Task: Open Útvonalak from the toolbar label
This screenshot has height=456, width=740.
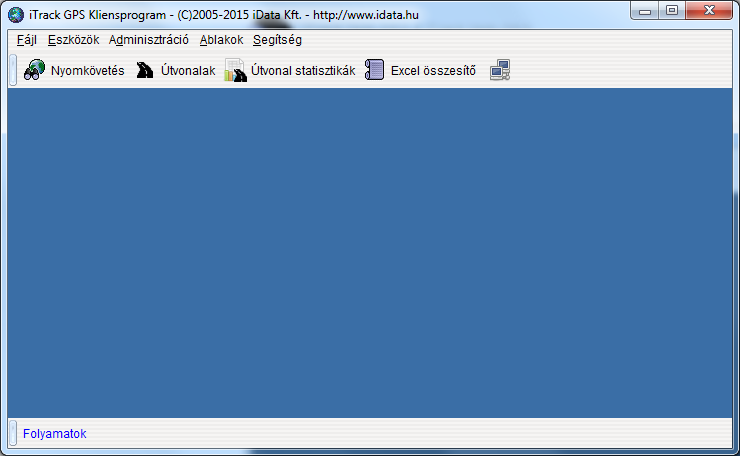Action: click(x=188, y=71)
